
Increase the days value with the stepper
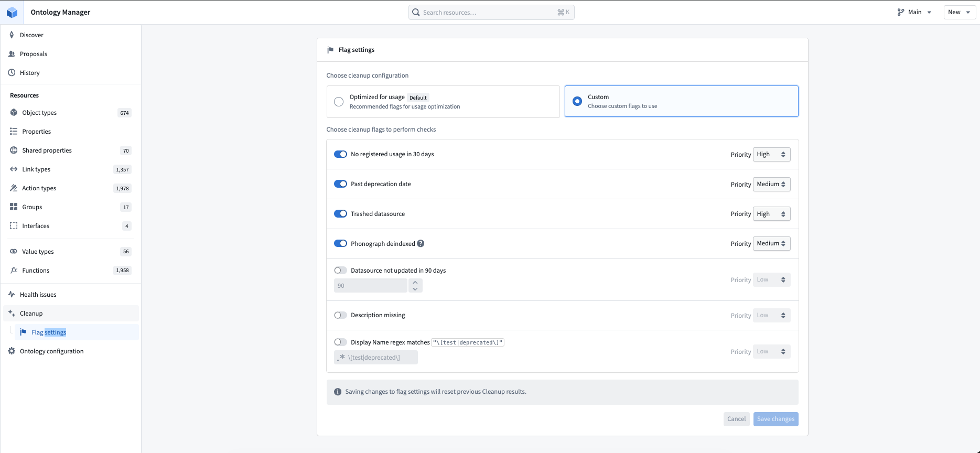tap(415, 282)
